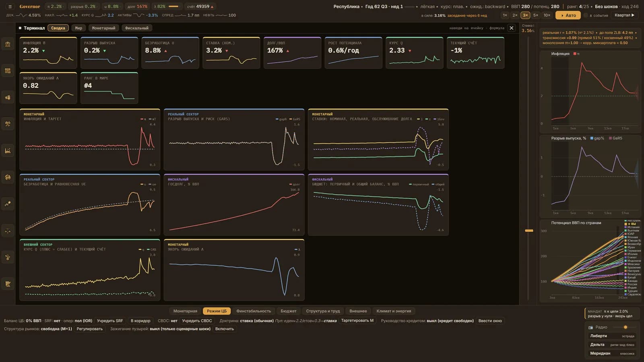Open the bar graph sidebar icon
The width and height of the screenshot is (644, 362).
8,204
